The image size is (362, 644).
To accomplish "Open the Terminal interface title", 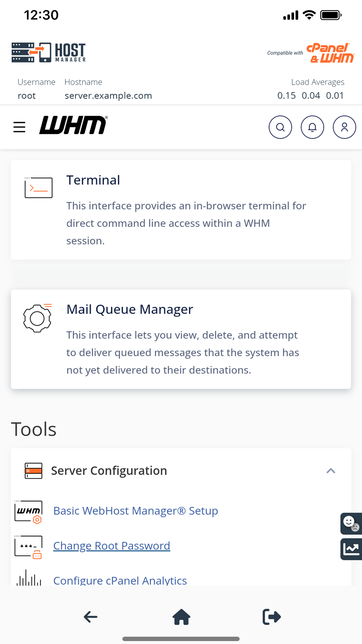I will 93,180.
